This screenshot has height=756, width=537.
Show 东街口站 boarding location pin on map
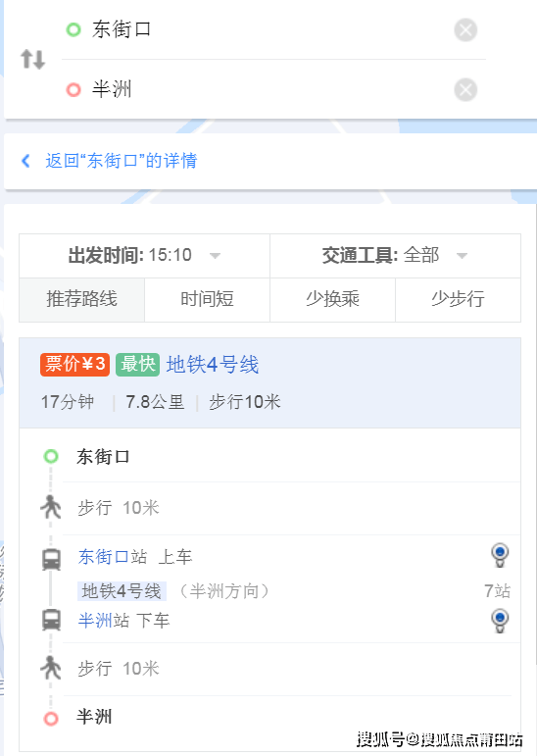500,555
